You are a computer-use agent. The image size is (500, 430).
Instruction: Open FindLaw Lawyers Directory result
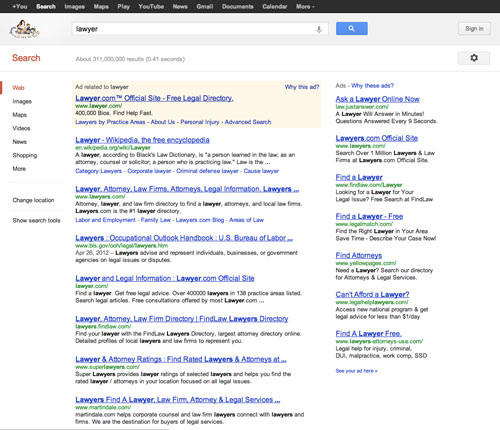coord(182,319)
